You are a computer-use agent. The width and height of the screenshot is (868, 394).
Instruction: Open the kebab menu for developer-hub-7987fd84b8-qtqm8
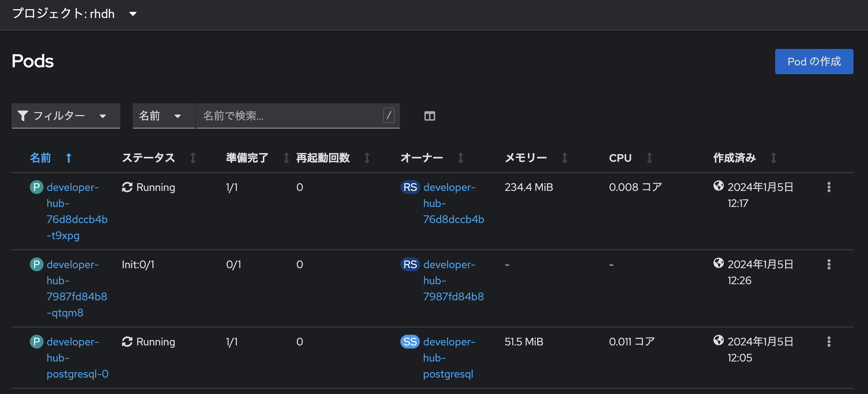pos(829,264)
